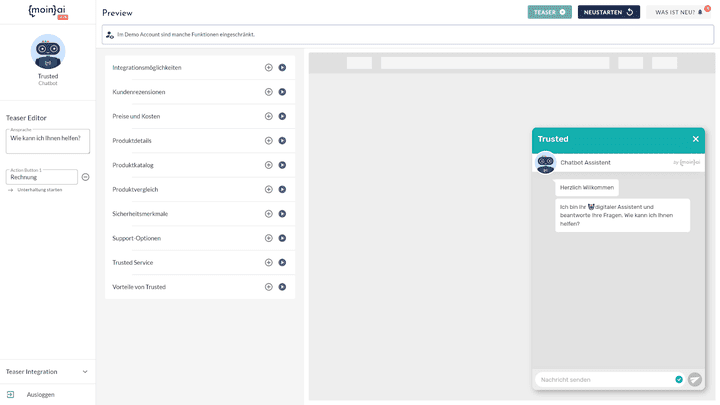Select the Kundenrezensionen topic label
The width and height of the screenshot is (720, 405).
(x=139, y=92)
